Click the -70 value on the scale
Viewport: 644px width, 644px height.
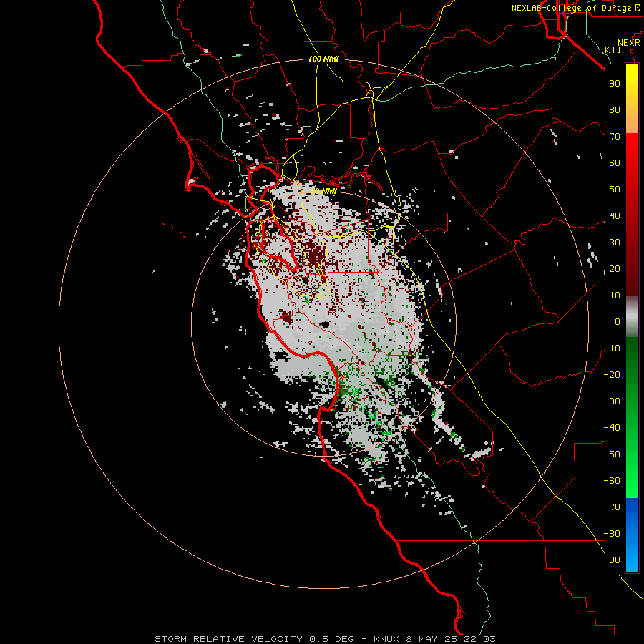click(x=612, y=507)
